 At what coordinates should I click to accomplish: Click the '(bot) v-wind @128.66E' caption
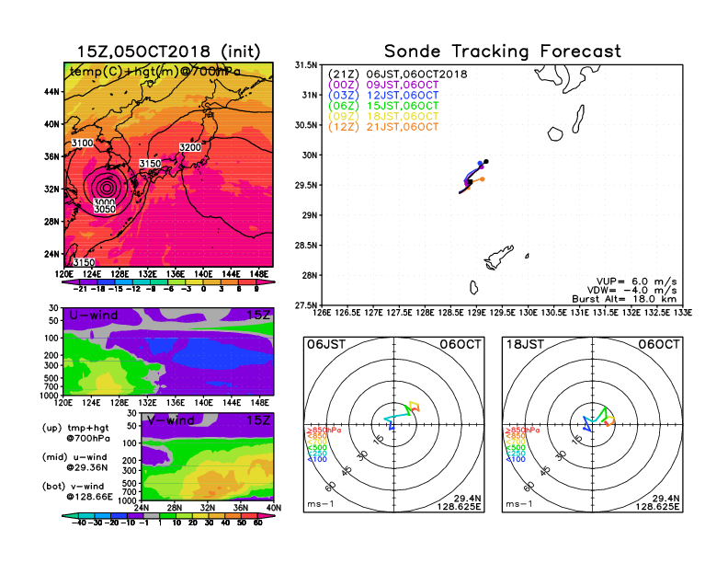[x=77, y=491]
